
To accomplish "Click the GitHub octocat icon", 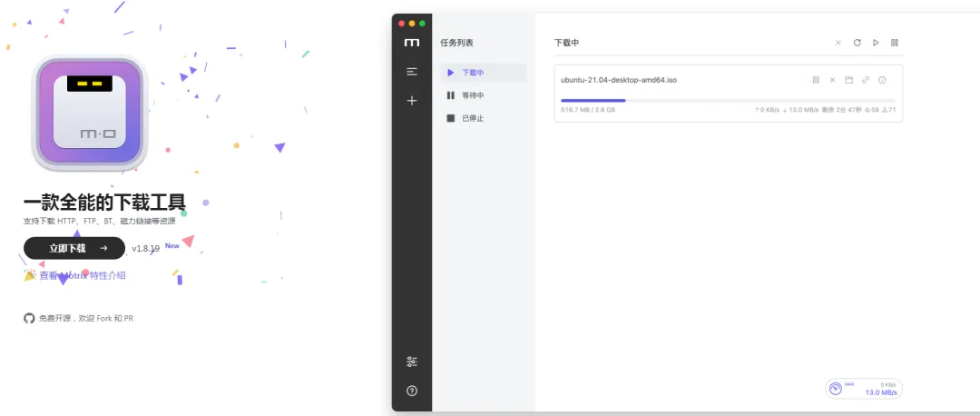I will coord(29,319).
